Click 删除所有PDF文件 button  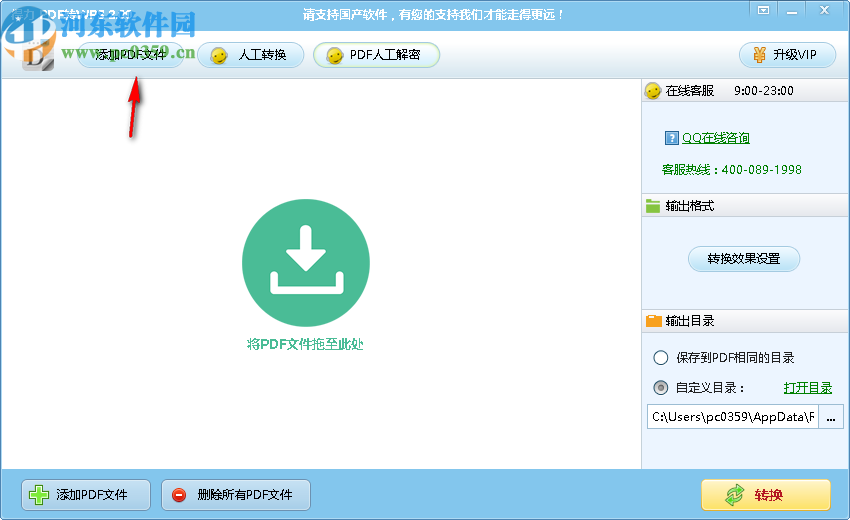click(x=236, y=495)
